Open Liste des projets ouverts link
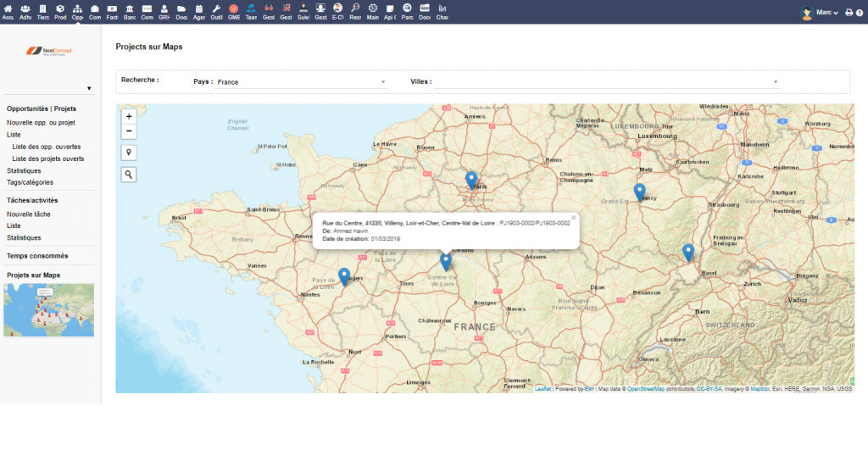868x456 pixels. (x=48, y=158)
